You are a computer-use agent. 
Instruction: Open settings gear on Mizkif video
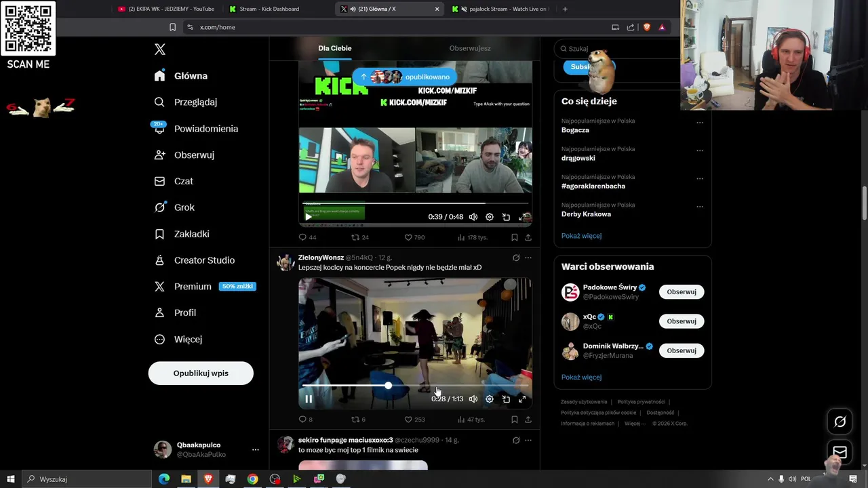tap(490, 217)
